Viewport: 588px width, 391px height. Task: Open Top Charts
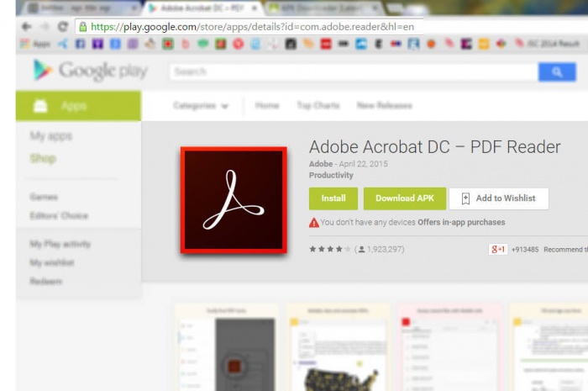click(318, 105)
